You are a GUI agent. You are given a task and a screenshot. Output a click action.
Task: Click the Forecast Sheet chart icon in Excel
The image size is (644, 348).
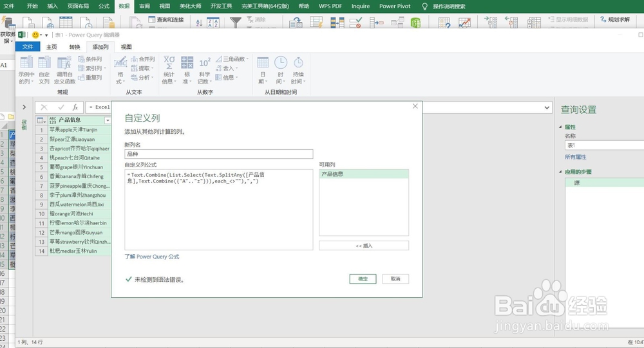tap(464, 23)
